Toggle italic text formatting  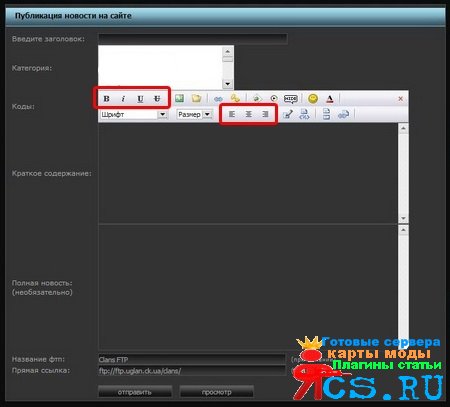[123, 99]
